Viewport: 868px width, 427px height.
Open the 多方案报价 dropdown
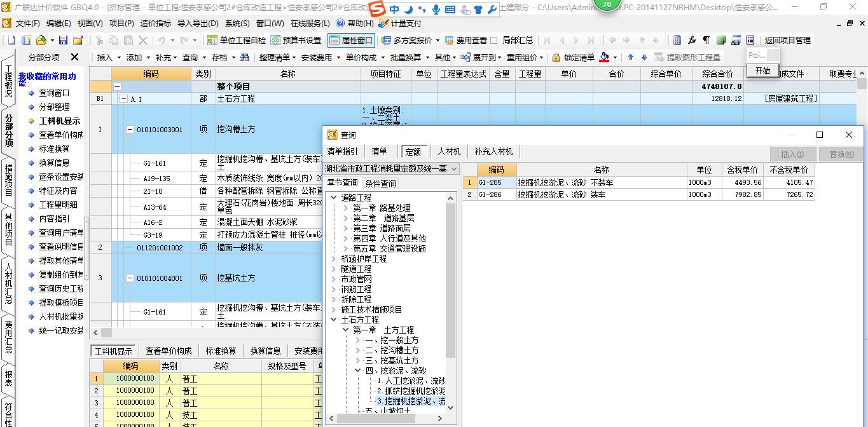coord(411,40)
